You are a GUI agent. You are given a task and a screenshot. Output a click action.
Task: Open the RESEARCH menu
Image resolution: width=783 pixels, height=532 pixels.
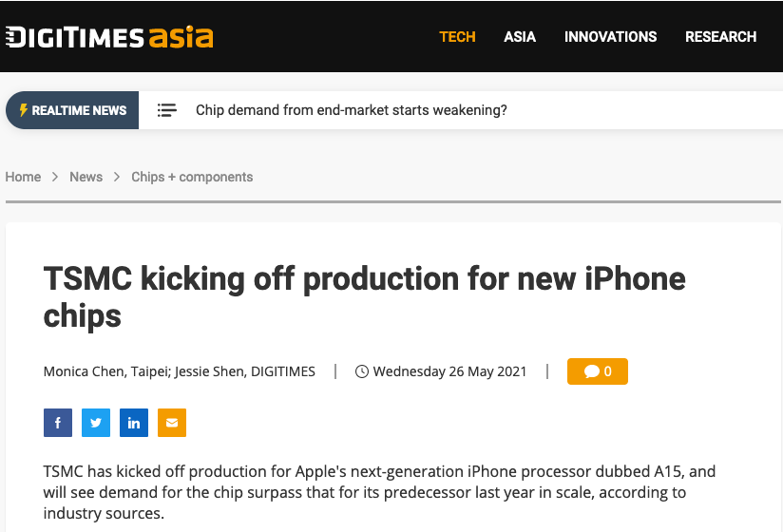pyautogui.click(x=720, y=36)
